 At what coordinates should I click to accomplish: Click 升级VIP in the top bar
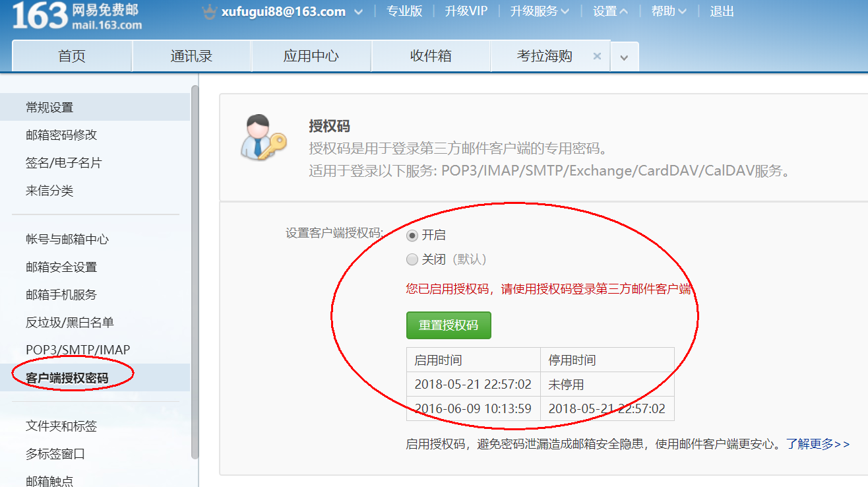466,11
